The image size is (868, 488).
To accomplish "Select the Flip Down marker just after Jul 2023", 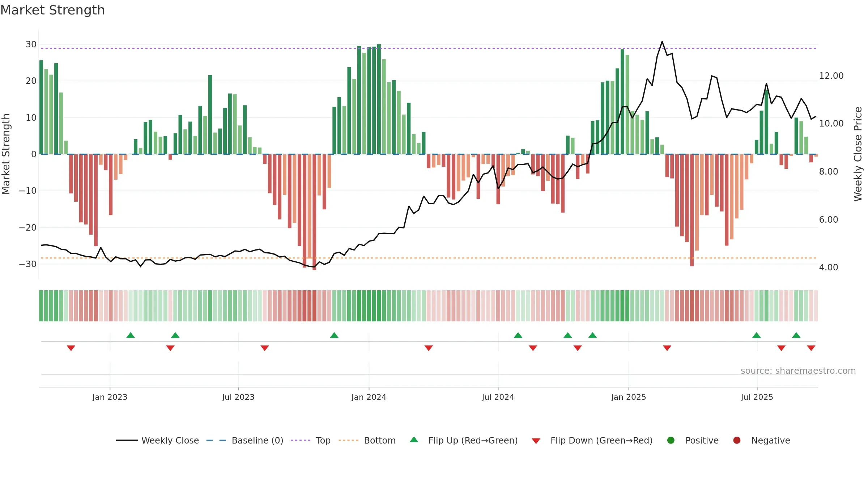I will [265, 348].
